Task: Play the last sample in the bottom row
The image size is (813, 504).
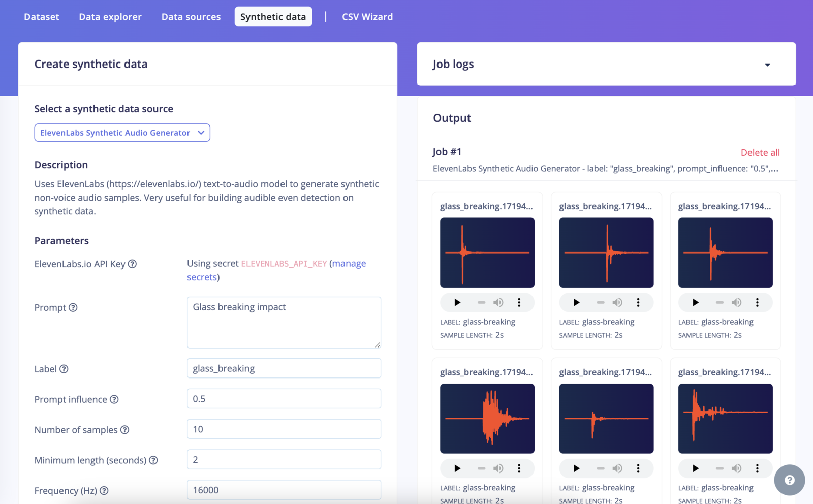Action: tap(696, 468)
